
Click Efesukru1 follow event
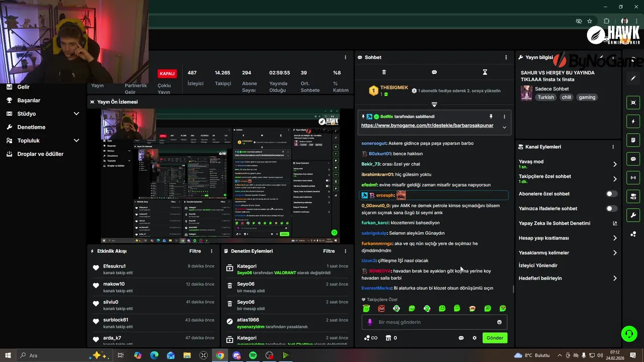[x=153, y=269]
